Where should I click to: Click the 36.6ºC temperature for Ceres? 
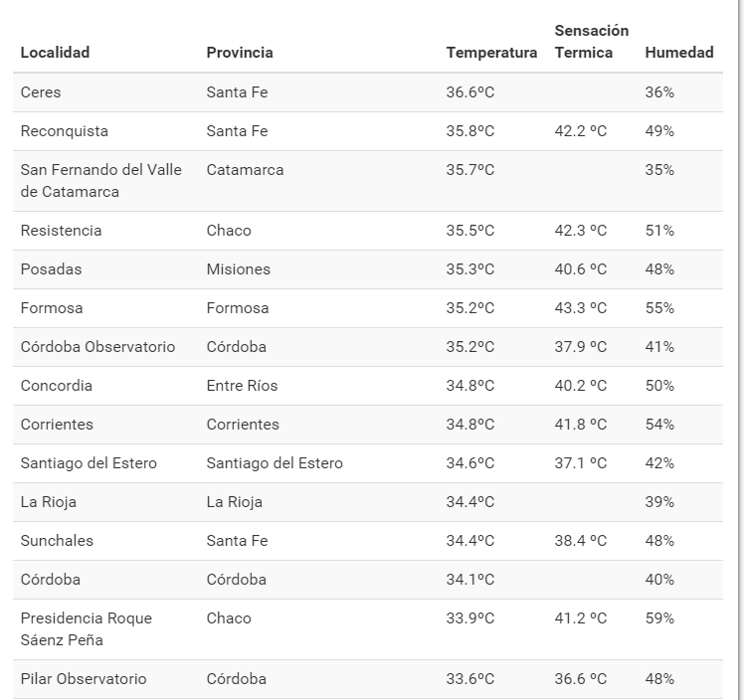(x=469, y=92)
